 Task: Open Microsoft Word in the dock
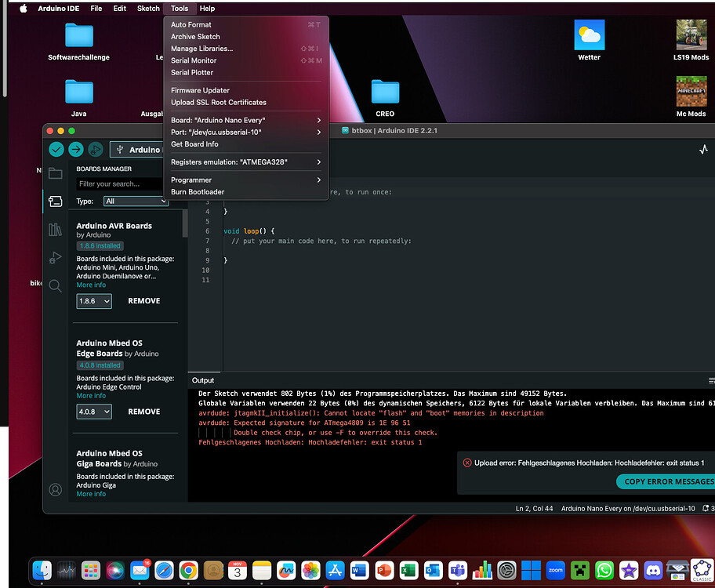coord(359,570)
